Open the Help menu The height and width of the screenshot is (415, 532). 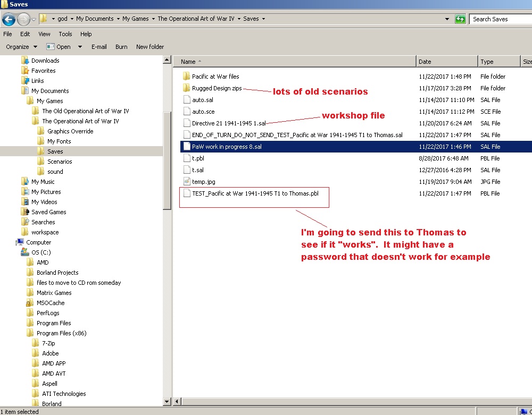(x=86, y=34)
